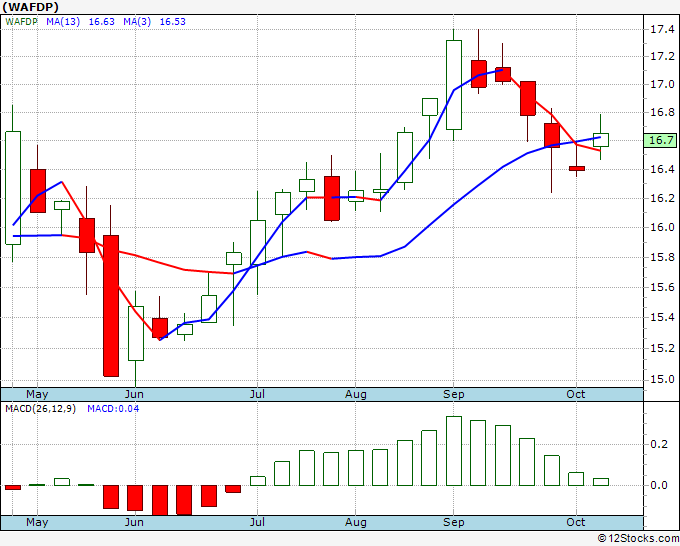Click the tallest green MACD histogram bar

454,451
